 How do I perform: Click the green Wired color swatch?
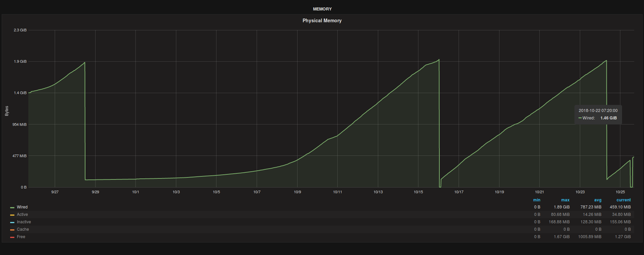pyautogui.click(x=12, y=207)
